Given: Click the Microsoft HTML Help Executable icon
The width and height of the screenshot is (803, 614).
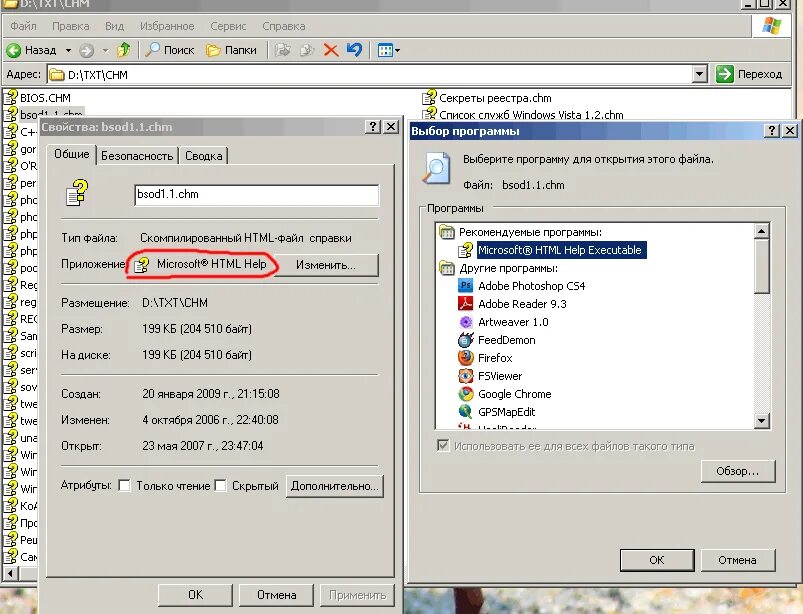Looking at the screenshot, I should click(465, 250).
